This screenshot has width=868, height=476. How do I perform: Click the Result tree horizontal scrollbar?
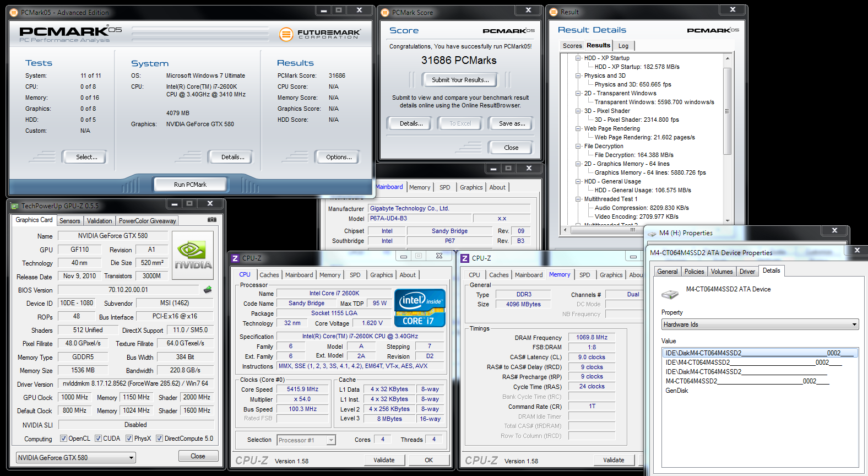click(633, 230)
